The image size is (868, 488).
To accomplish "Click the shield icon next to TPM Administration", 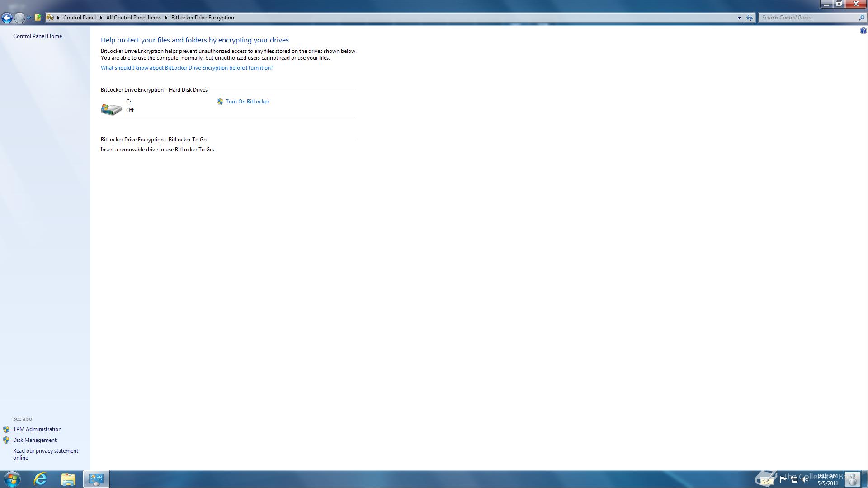I will [6, 429].
